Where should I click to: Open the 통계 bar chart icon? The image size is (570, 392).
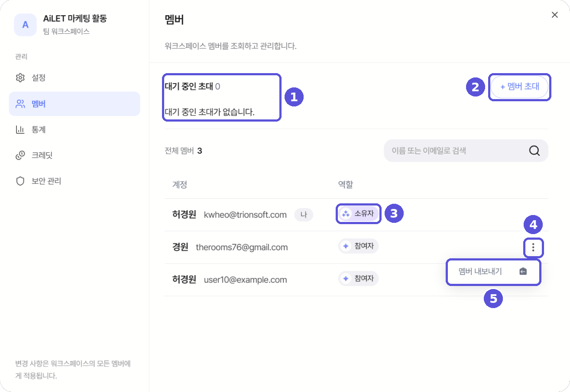20,129
